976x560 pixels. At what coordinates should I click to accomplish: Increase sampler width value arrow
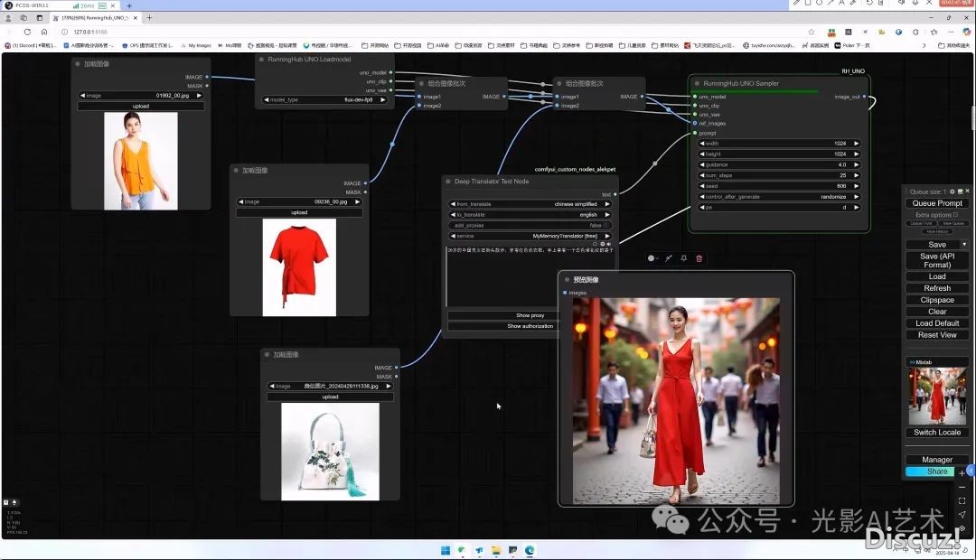(x=857, y=143)
